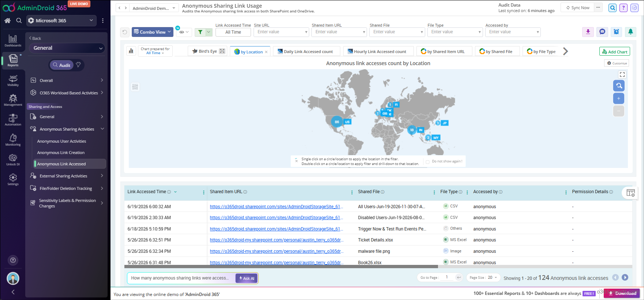Check the Do not show again box
This screenshot has height=300, width=644.
point(427,162)
